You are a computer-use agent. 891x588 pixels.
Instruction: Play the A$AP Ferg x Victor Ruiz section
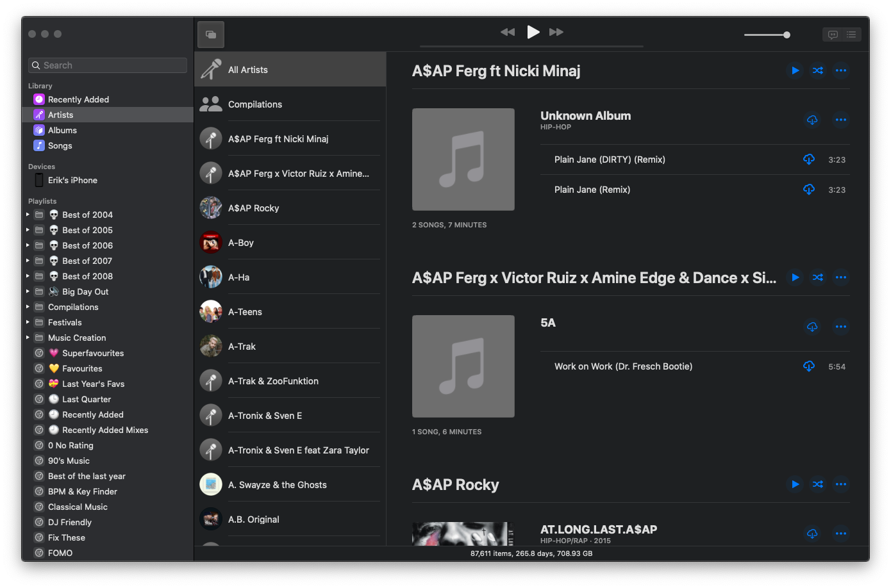click(795, 277)
